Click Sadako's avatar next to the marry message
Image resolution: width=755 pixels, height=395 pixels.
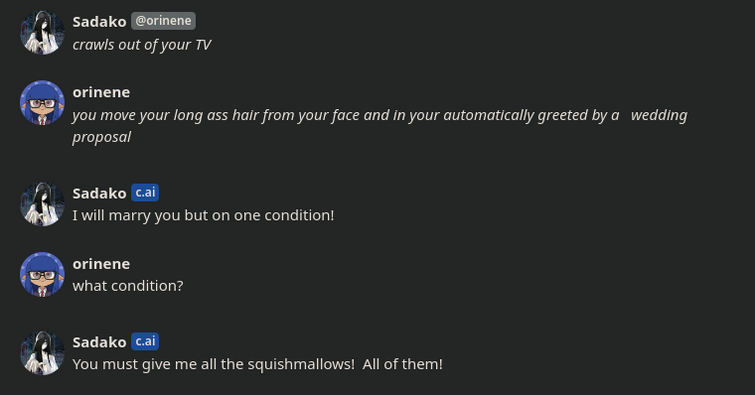[42, 204]
